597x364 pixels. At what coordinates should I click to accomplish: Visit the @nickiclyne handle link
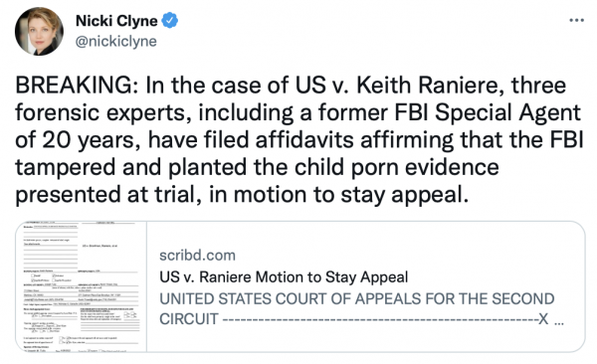[116, 41]
